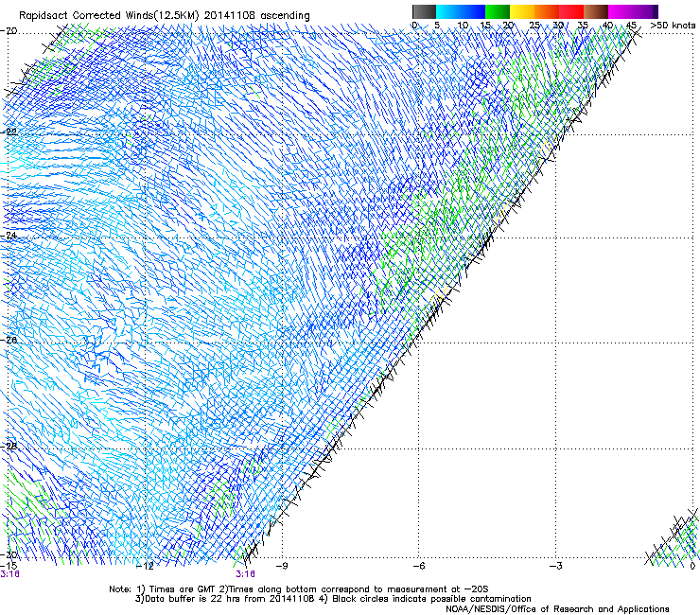
Task: Click the red 30-35 knots legend swatch
Action: pyautogui.click(x=571, y=11)
